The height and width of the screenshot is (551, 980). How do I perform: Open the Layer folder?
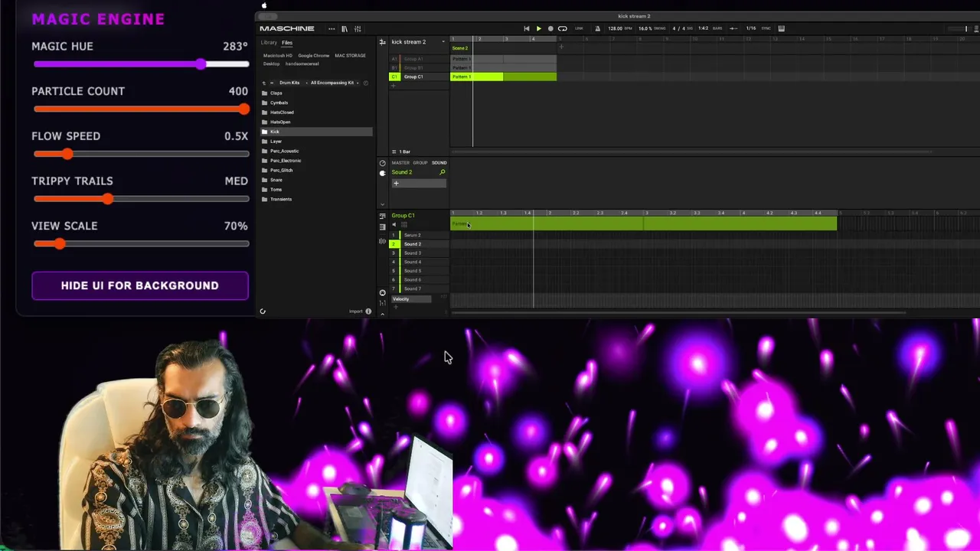tap(317, 141)
